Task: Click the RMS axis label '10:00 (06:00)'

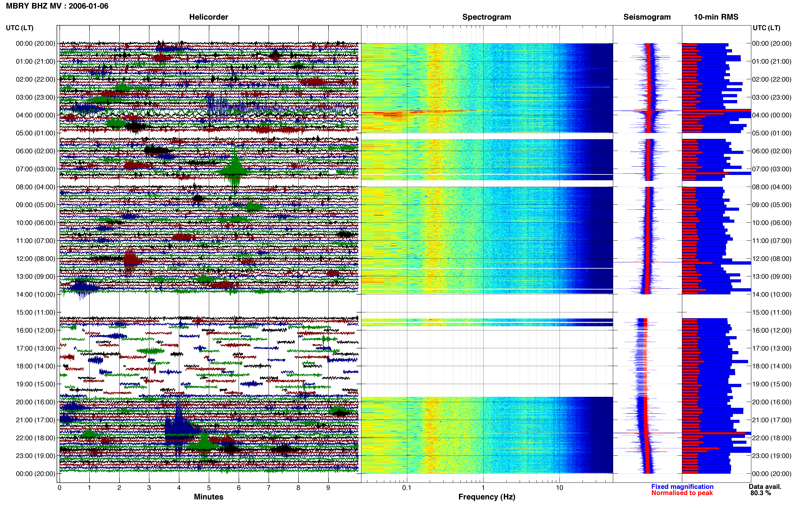Action: (772, 223)
